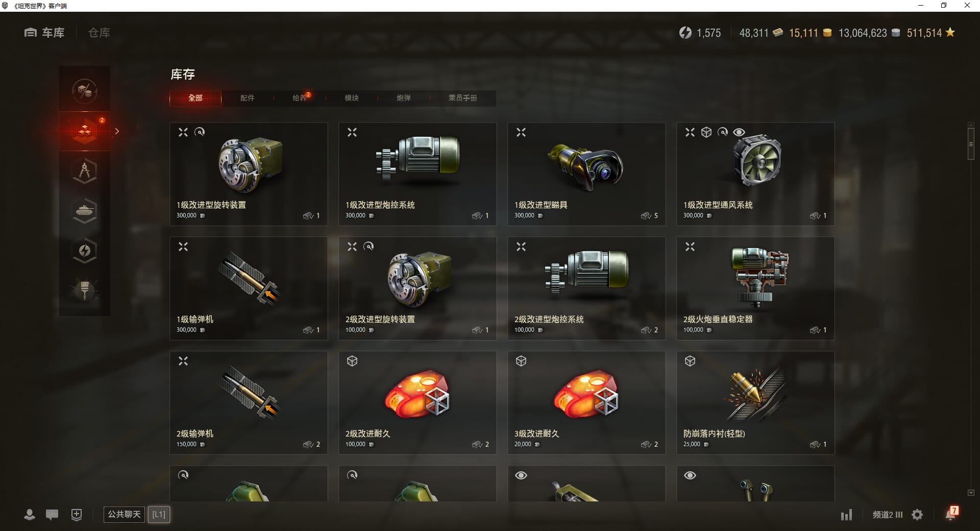Open the notification bell with badge 7
This screenshot has height=531, width=980.
(951, 514)
